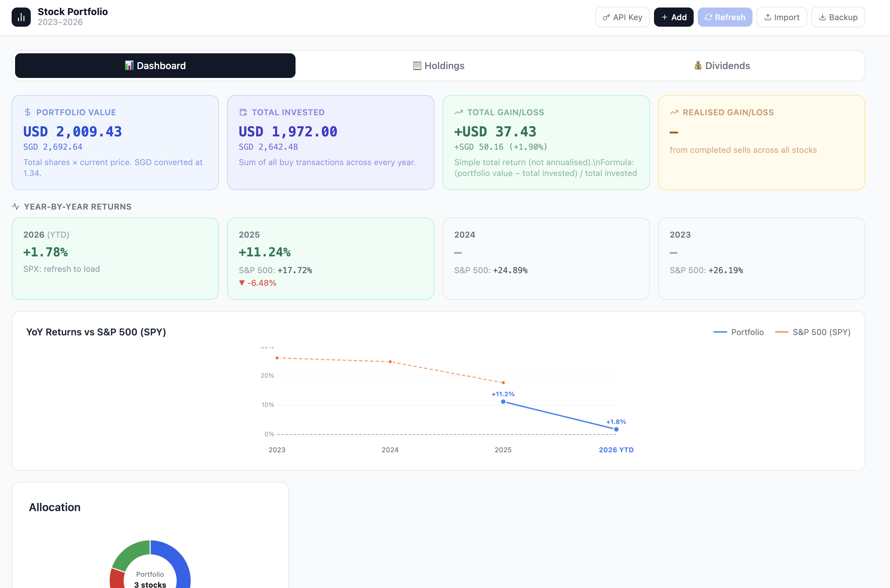890x588 pixels.
Task: Click the 'SPX: refresh to load' note
Action: click(x=62, y=269)
